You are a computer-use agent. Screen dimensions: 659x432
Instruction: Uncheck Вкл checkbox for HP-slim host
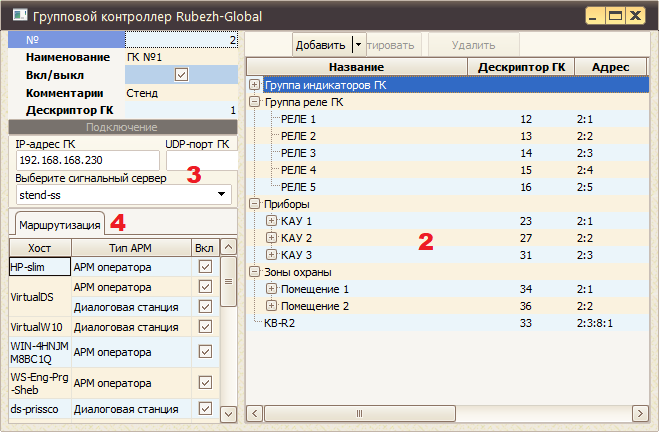coord(205,267)
